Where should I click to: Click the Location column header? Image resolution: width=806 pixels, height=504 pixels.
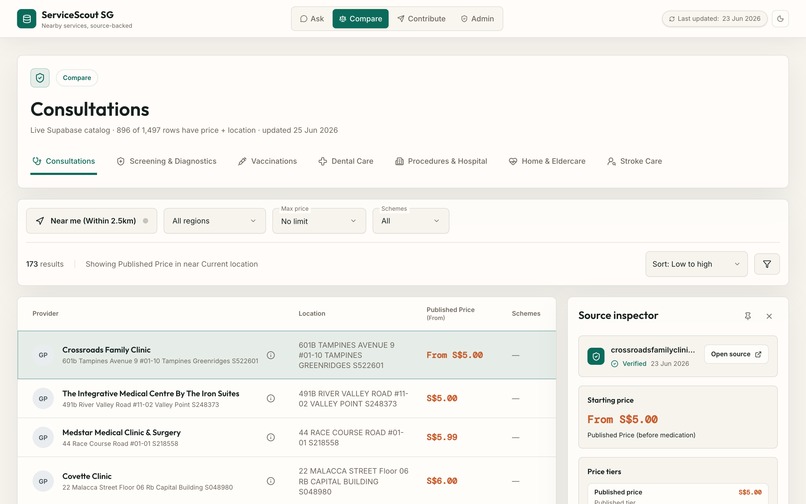[312, 313]
